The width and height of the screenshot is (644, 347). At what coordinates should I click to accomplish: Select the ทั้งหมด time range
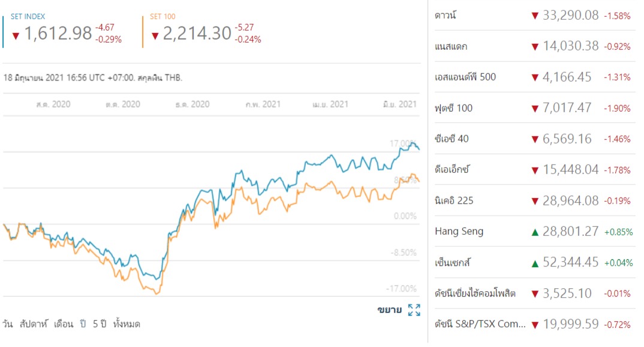(x=127, y=324)
